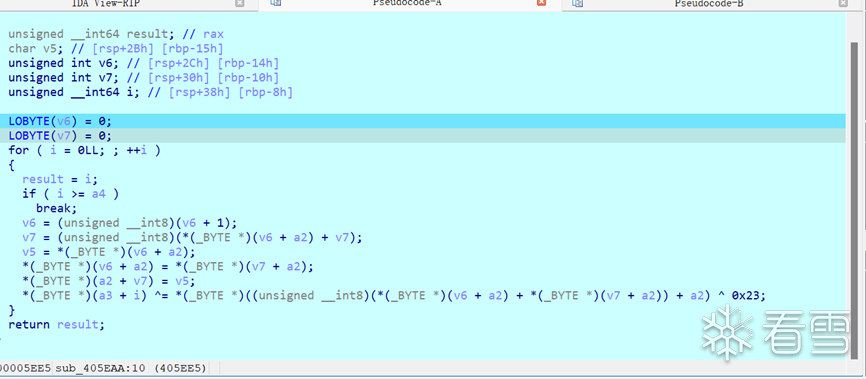Image resolution: width=866 pixels, height=379 pixels.
Task: Close the Pseudocode-B tab
Action: [x=843, y=3]
